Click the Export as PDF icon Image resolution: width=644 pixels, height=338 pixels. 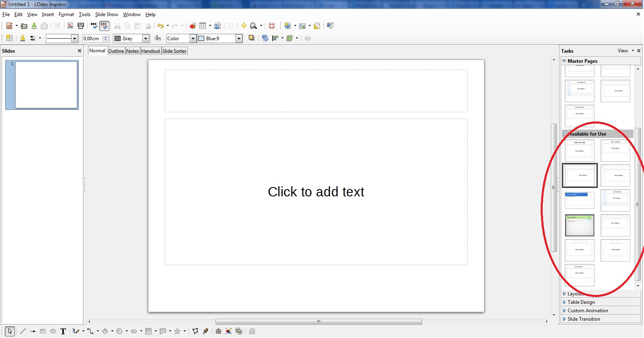70,26
